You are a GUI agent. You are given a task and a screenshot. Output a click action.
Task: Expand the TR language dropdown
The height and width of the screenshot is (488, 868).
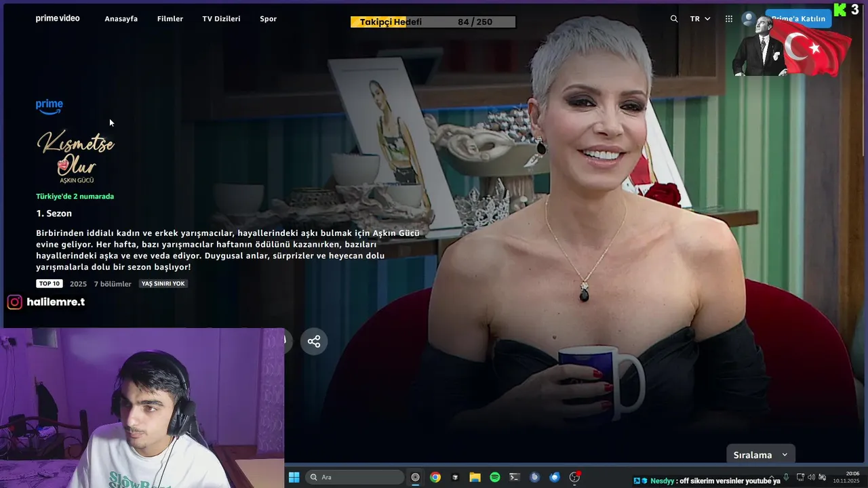tap(700, 19)
